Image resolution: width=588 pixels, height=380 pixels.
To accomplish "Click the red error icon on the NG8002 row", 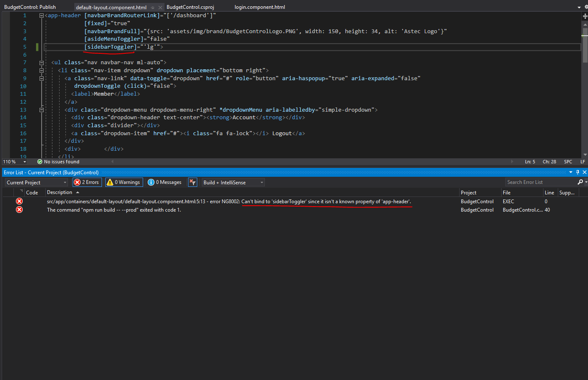I will (19, 201).
